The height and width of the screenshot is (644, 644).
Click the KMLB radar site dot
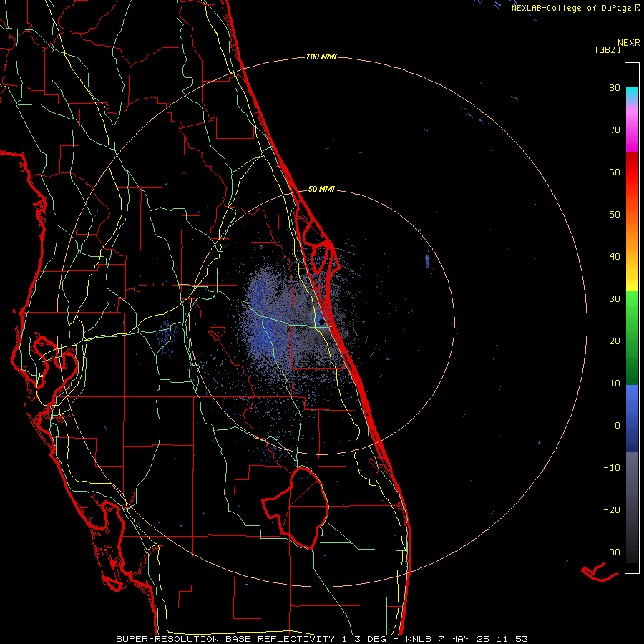[321, 322]
